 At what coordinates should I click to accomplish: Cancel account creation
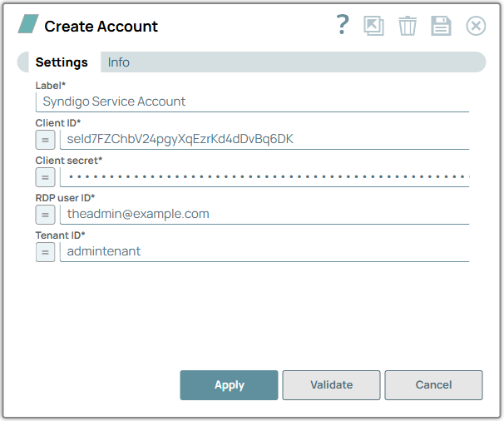coord(433,385)
